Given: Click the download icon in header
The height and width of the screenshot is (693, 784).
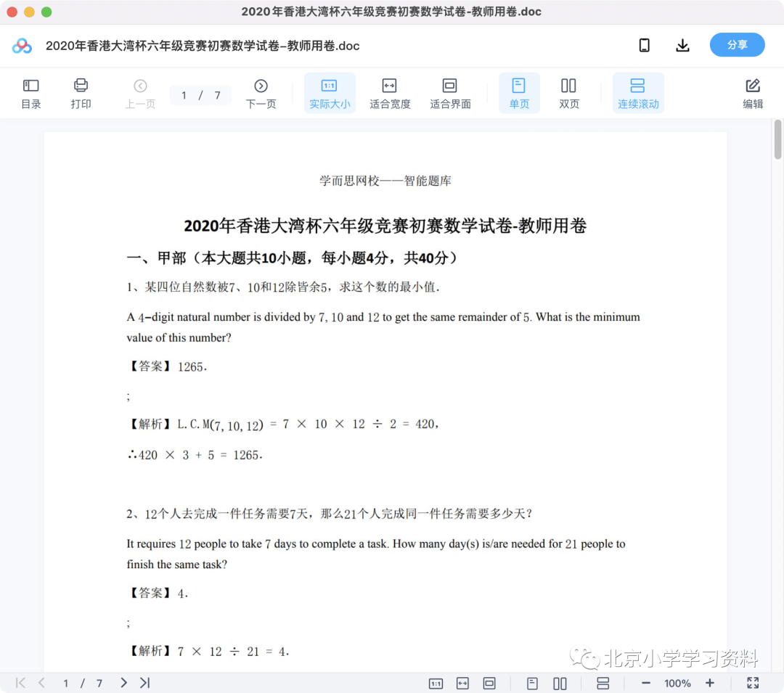Looking at the screenshot, I should pyautogui.click(x=682, y=46).
